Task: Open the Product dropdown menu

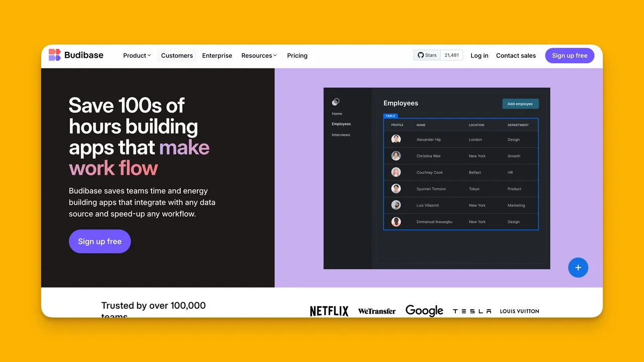Action: pos(137,56)
